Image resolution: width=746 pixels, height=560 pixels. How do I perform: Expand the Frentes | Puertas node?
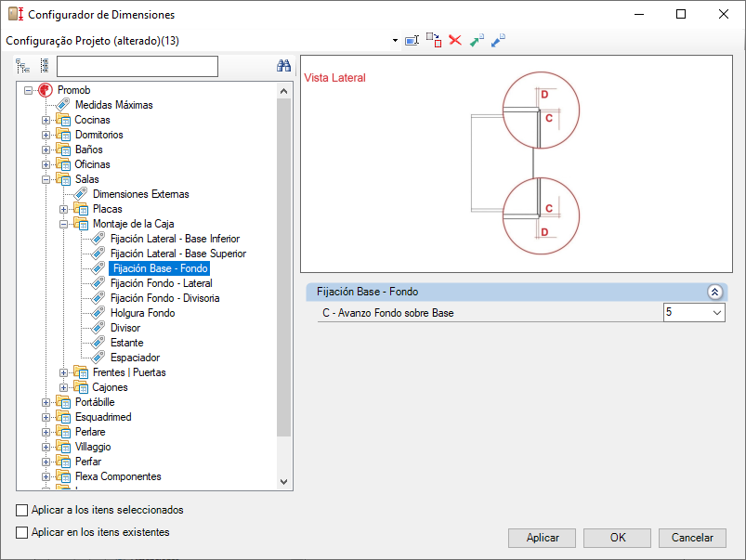click(63, 372)
